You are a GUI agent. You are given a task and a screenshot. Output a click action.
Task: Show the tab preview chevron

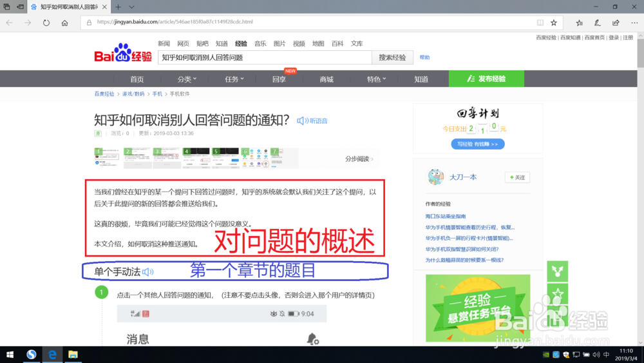click(x=131, y=7)
